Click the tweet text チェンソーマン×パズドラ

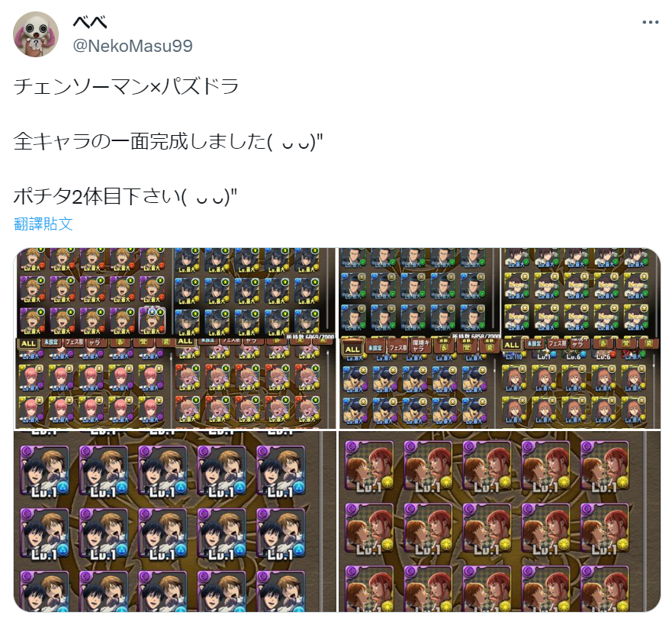pyautogui.click(x=127, y=86)
